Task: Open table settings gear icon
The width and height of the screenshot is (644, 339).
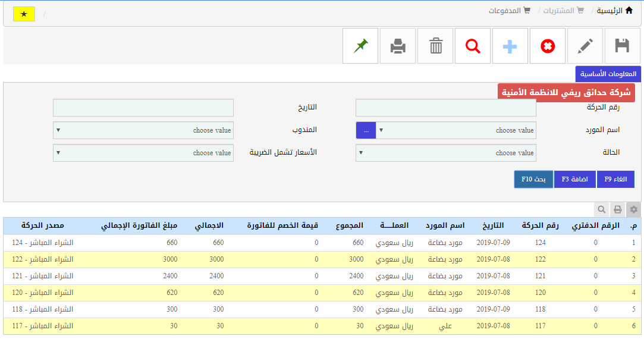Action: pos(634,209)
